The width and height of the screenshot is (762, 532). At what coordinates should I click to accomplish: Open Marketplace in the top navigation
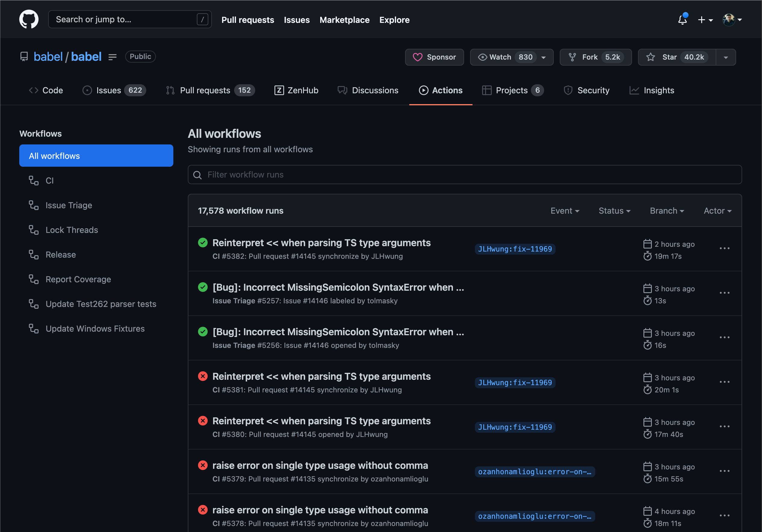tap(345, 20)
